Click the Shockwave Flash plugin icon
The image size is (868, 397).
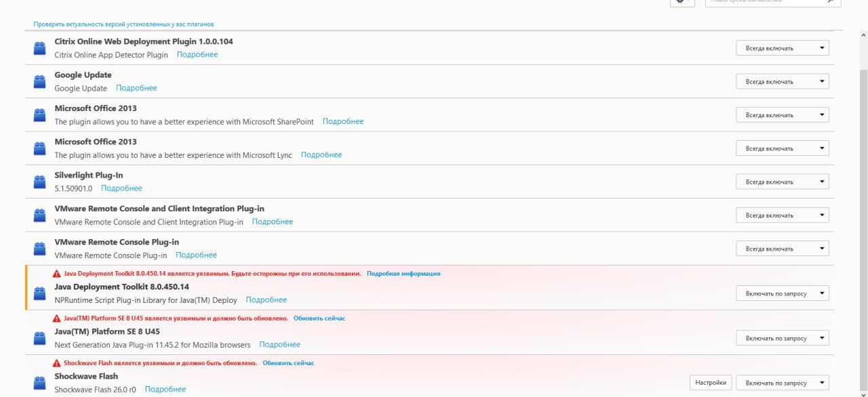click(39, 383)
